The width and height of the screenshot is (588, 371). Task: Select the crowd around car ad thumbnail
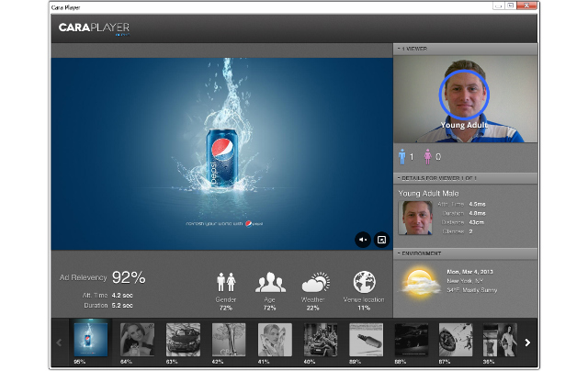pyautogui.click(x=321, y=340)
